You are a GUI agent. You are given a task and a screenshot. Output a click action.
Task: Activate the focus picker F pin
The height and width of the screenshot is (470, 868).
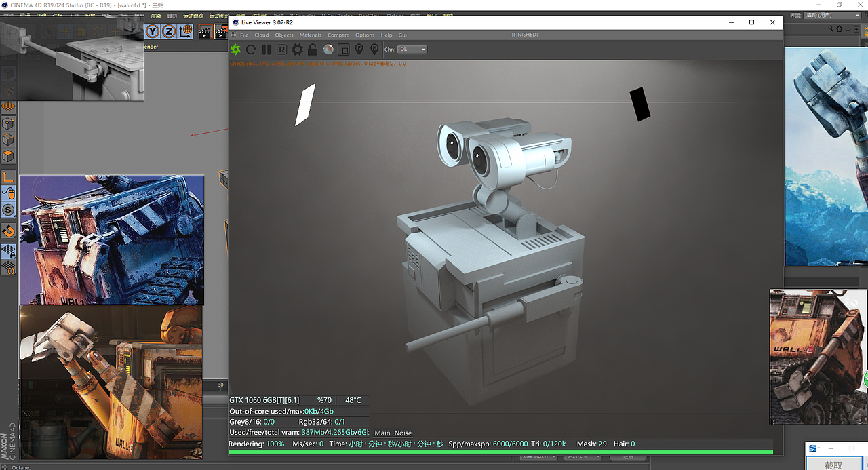tap(359, 49)
